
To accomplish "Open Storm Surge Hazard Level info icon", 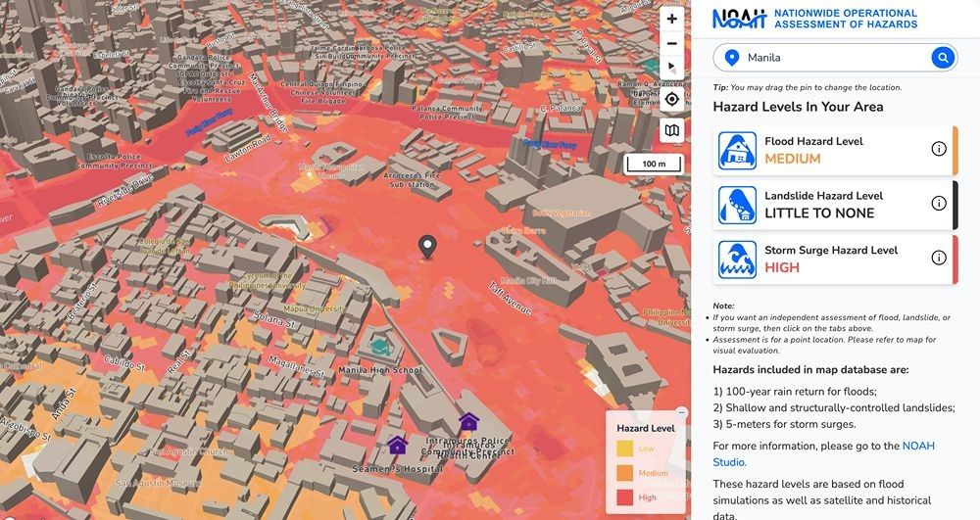I will [939, 258].
